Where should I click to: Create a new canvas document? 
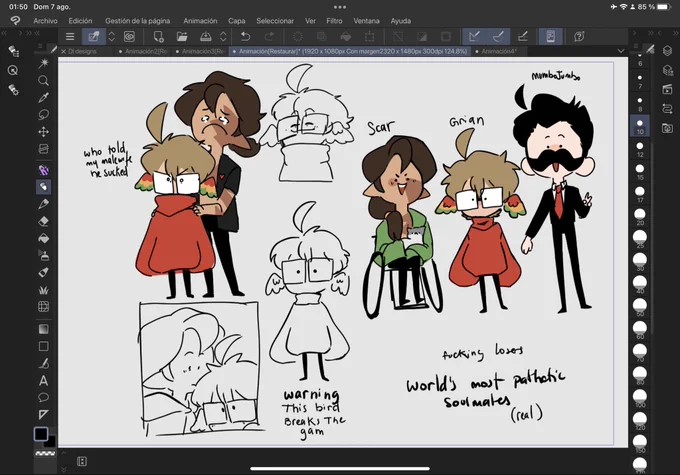pyautogui.click(x=159, y=36)
